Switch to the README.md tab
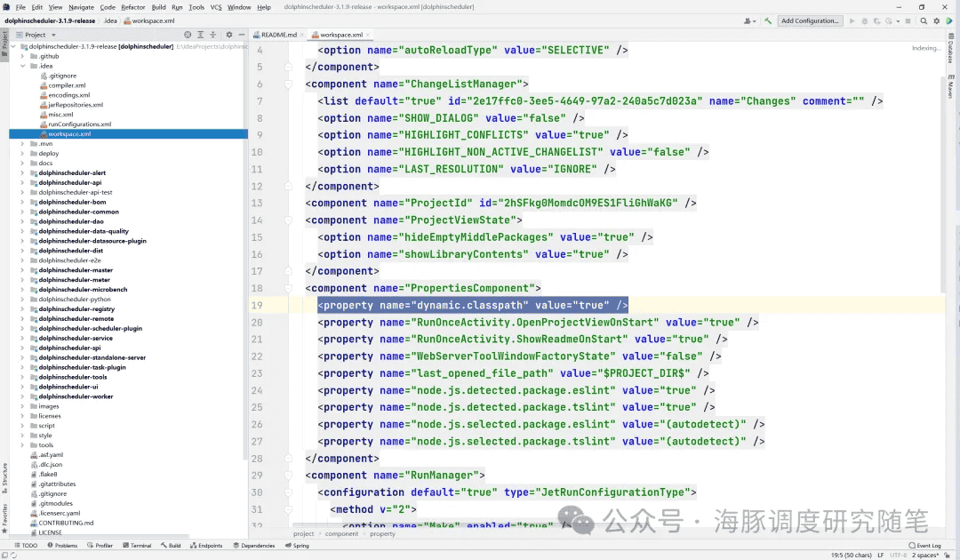 coord(277,35)
